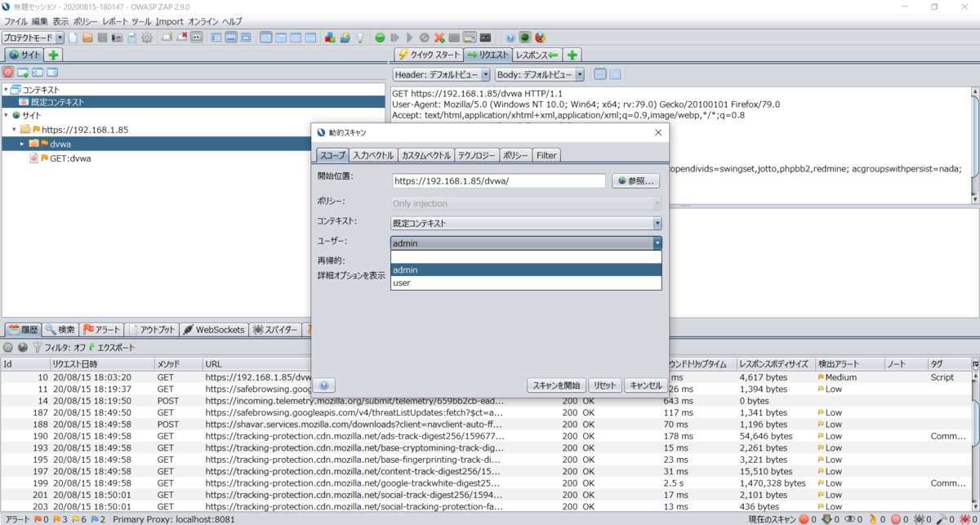Click the Reset button (リセット)
Screen dimensions: 980x525
[x=604, y=385]
